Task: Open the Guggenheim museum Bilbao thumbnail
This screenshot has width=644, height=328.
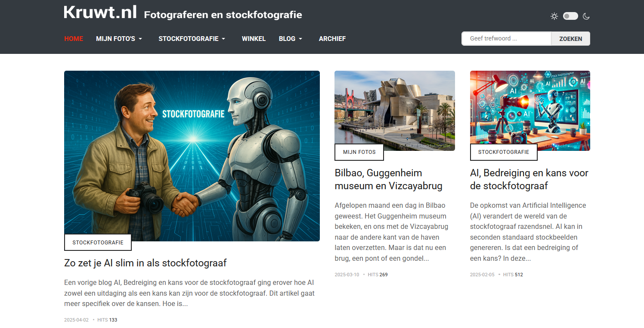Action: point(395,111)
